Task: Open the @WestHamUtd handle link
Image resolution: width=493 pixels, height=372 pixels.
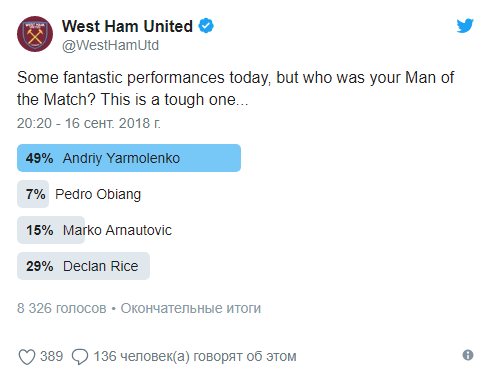Action: (110, 45)
